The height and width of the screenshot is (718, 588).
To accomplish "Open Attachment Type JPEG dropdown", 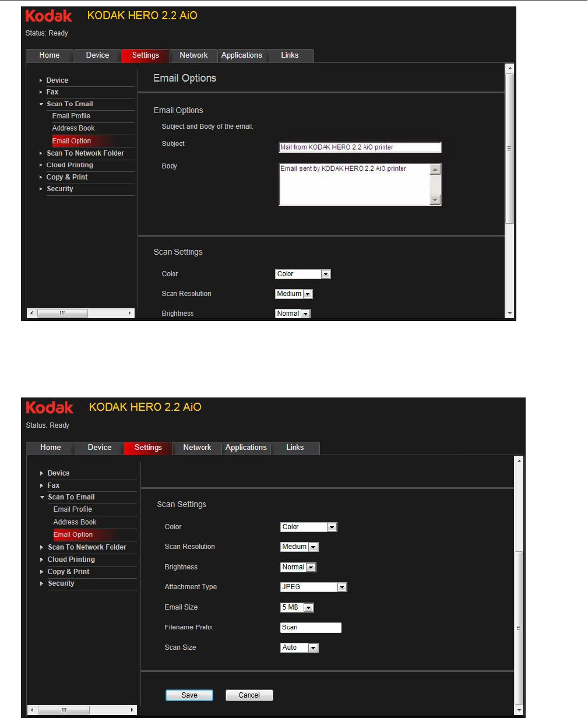I will click(314, 587).
